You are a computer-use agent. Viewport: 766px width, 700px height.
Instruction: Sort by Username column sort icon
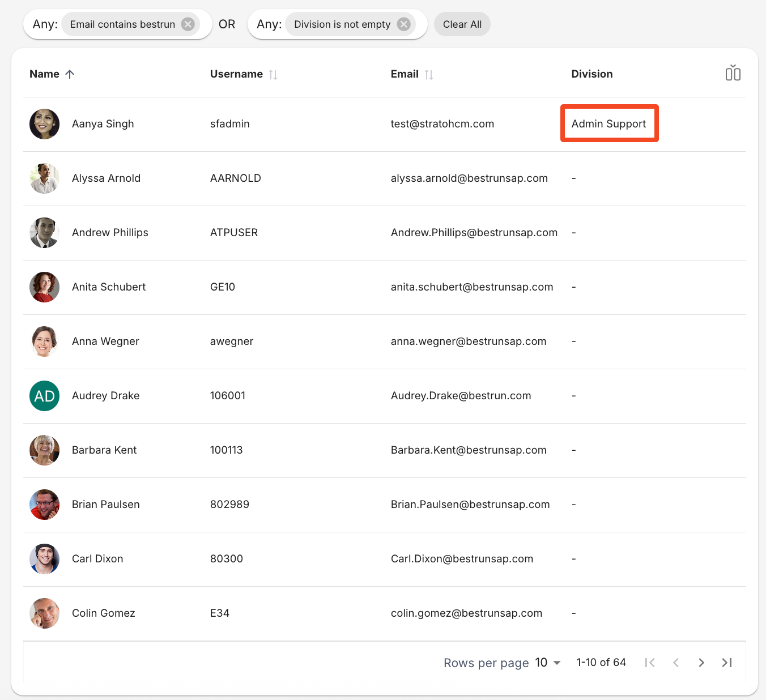pos(273,75)
